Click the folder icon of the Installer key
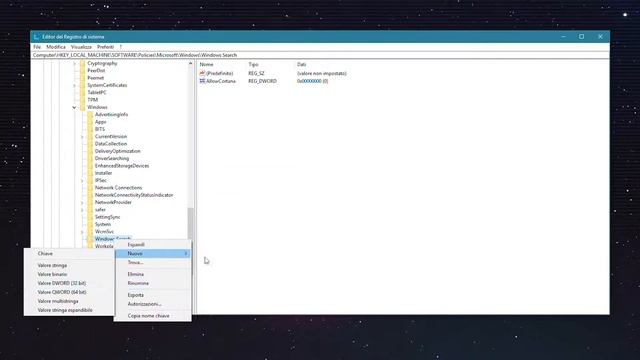 (x=90, y=173)
